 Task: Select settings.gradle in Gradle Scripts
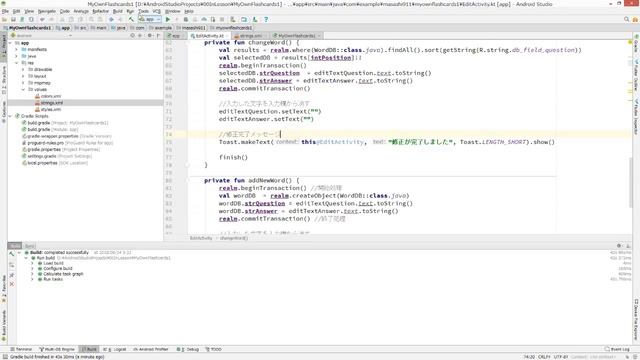[x=42, y=156]
